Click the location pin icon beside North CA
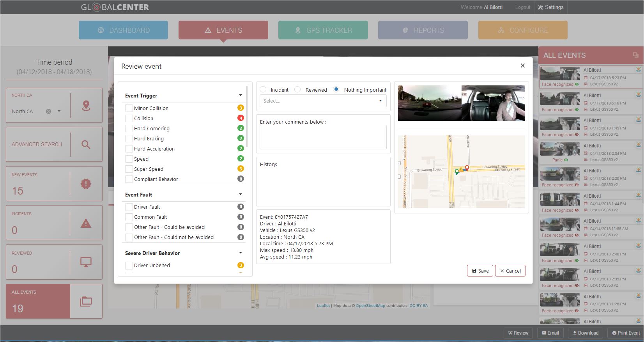644x342 pixels. [x=86, y=106]
